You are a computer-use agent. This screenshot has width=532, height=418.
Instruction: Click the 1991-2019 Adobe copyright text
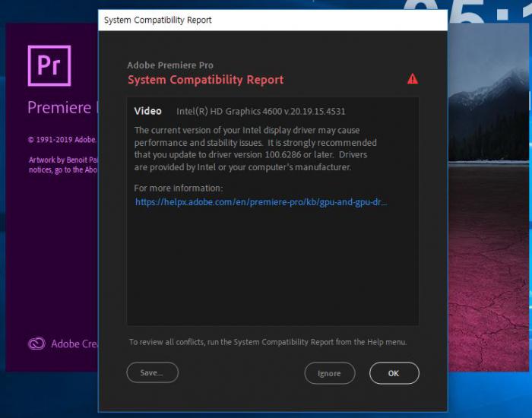coord(62,139)
